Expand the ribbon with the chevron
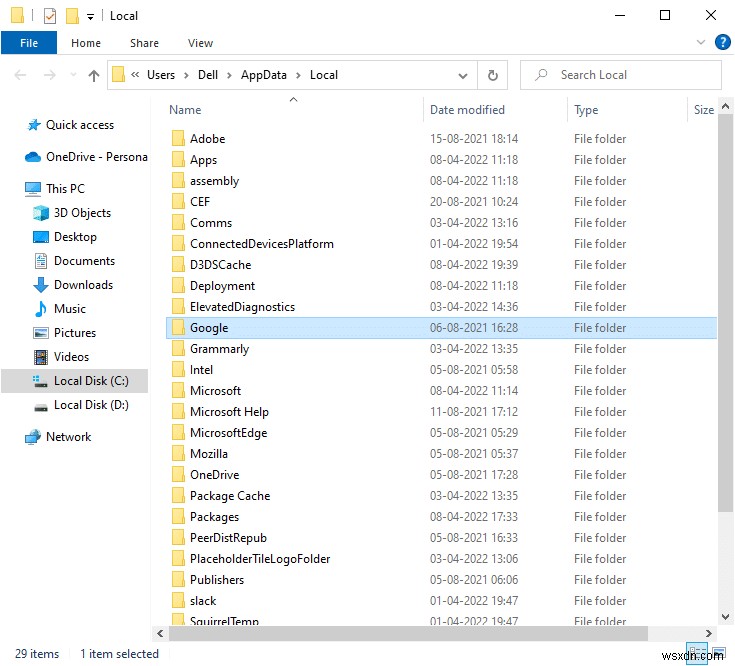This screenshot has width=735, height=666. 700,42
